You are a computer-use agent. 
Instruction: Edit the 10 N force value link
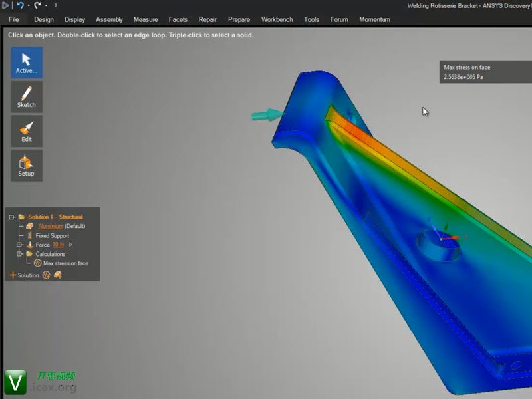coord(58,245)
